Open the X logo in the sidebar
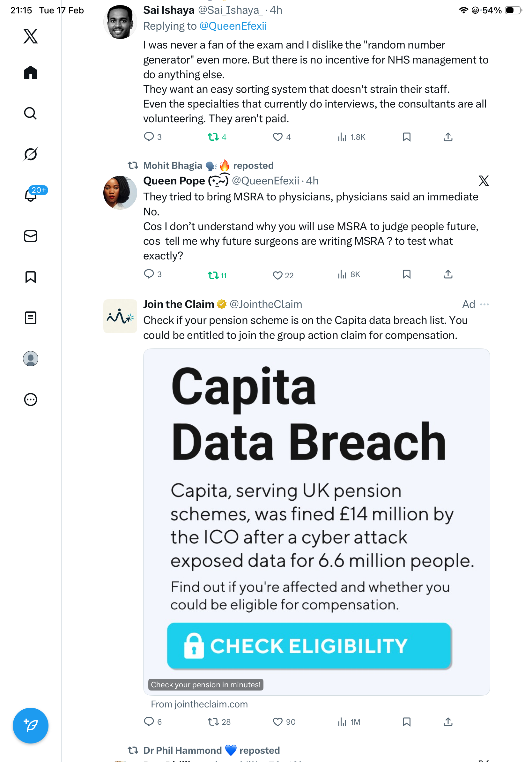The height and width of the screenshot is (762, 532). 31,36
